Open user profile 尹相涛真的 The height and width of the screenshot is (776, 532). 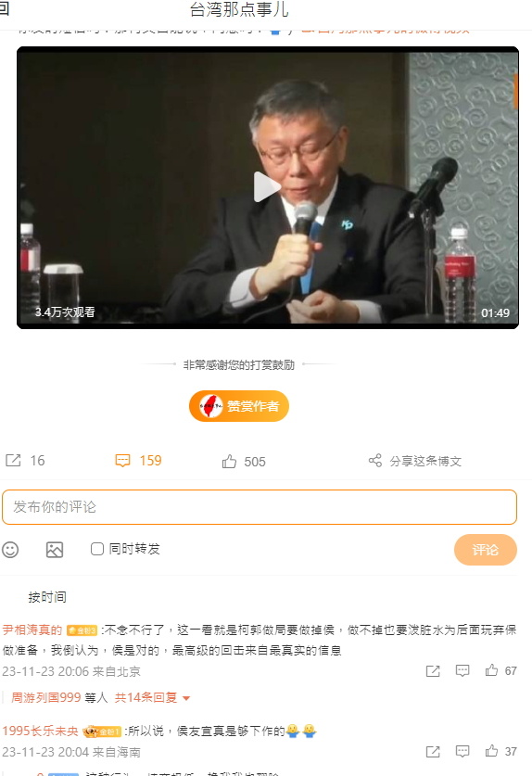(32, 630)
